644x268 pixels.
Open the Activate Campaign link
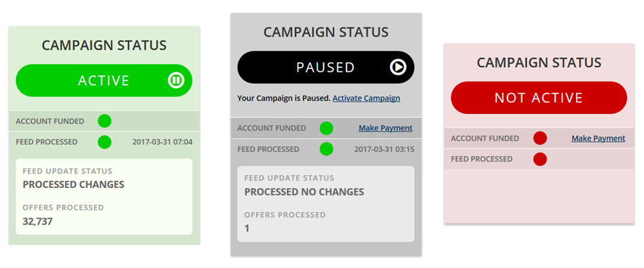pos(366,98)
